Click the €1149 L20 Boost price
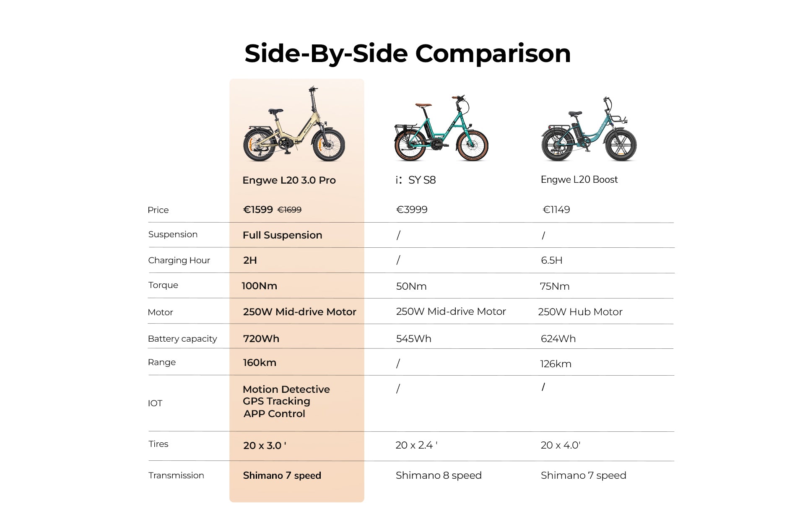This screenshot has width=805, height=532. (x=556, y=210)
